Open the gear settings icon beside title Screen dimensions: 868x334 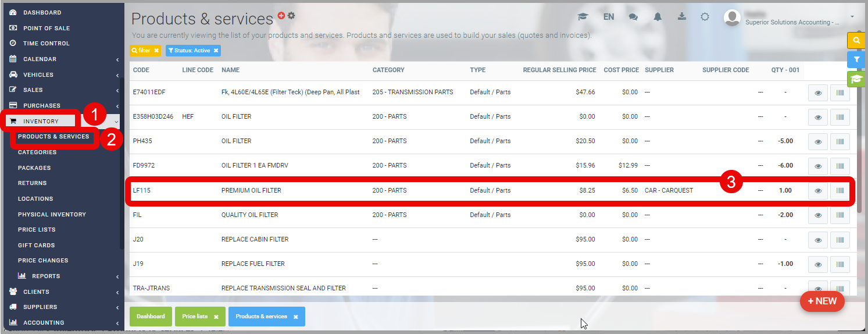[291, 16]
